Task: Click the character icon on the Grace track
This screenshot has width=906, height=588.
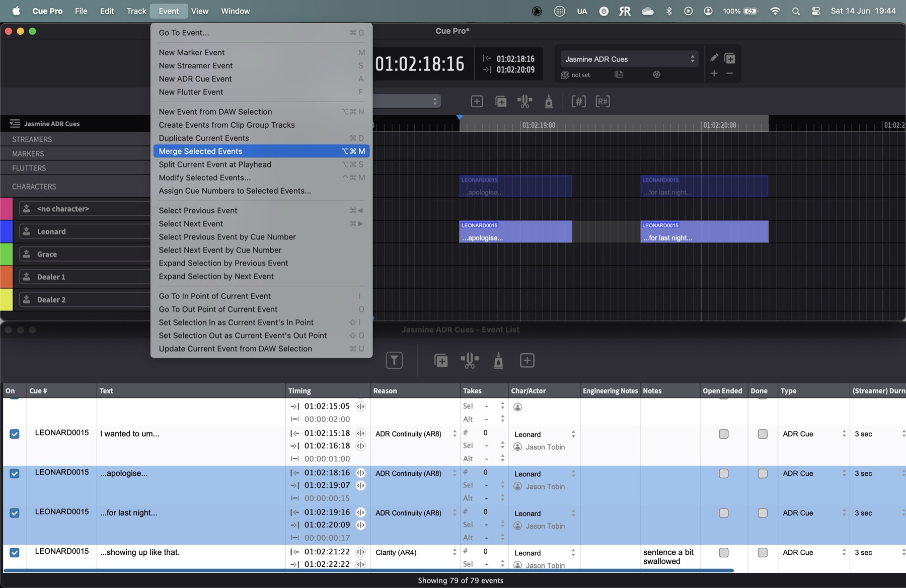Action: point(26,254)
